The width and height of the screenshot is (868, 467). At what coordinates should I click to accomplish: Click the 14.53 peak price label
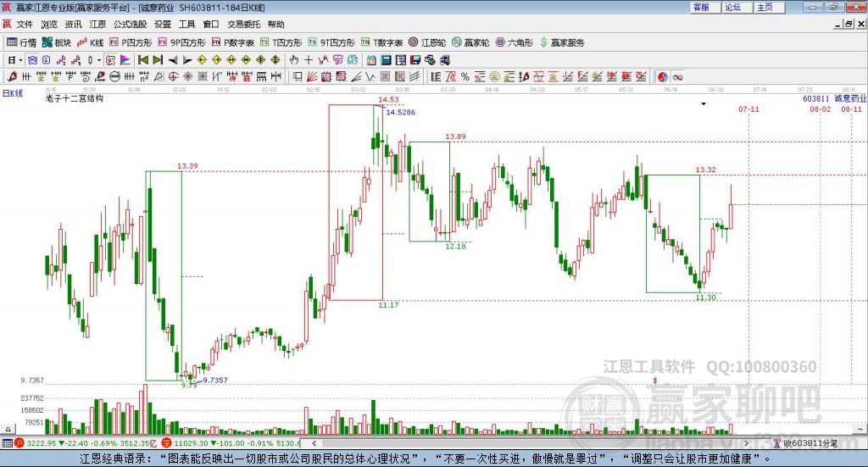click(x=388, y=100)
